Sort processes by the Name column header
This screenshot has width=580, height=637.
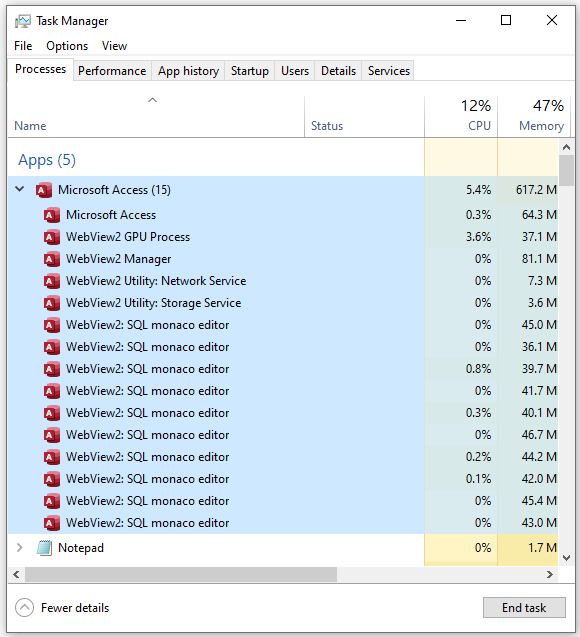tap(156, 117)
